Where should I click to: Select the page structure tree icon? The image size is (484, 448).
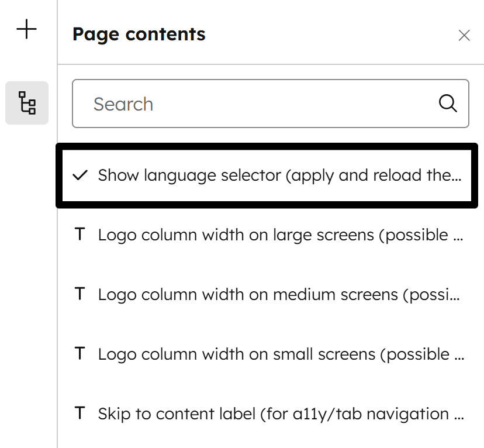pyautogui.click(x=26, y=103)
